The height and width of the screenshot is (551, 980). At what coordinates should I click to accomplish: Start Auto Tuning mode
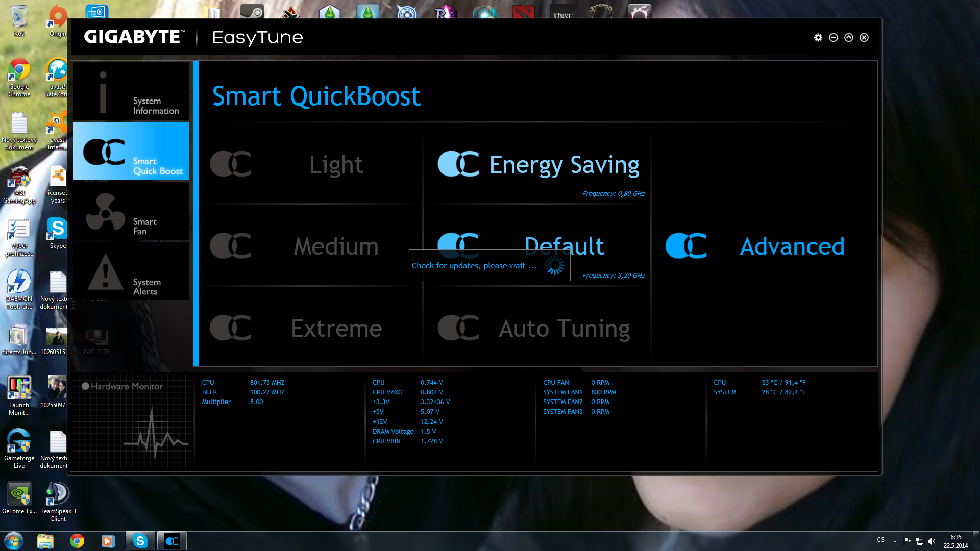[x=564, y=328]
